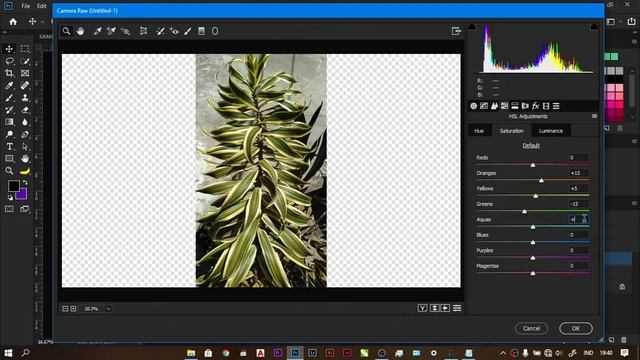
Task: Select the Spot Removal tool
Action: coord(160,31)
